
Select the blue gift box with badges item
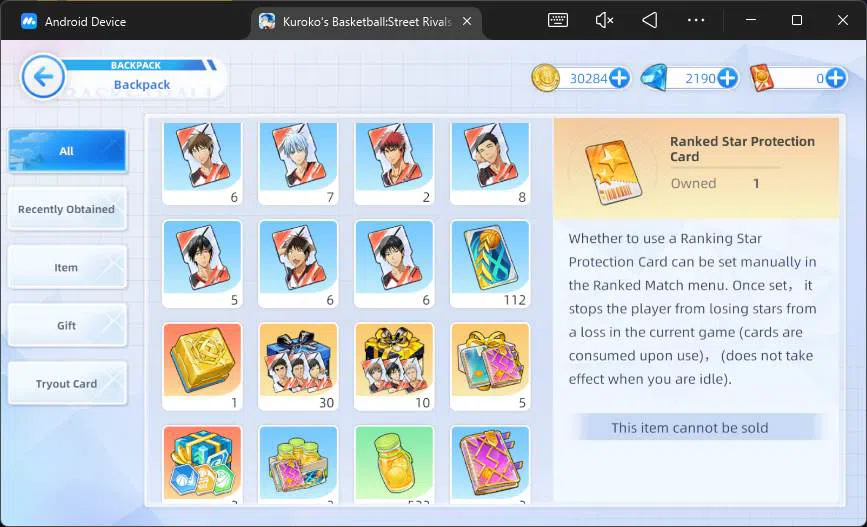click(202, 465)
